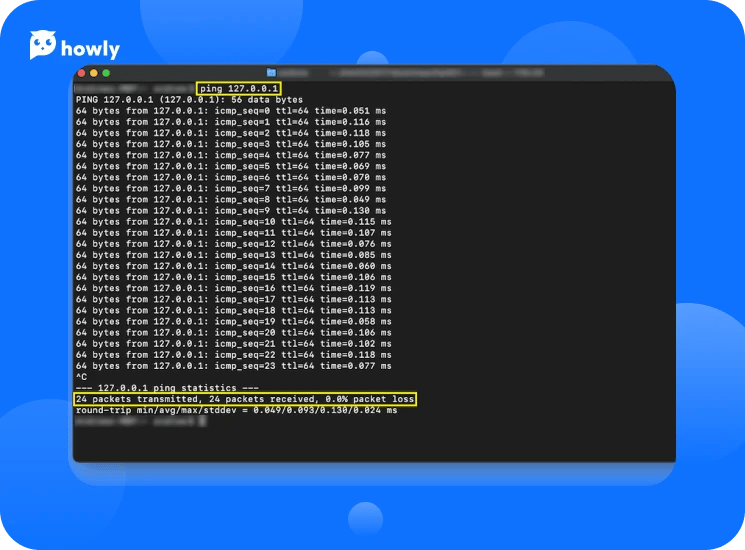Select the PING 56 data bytes header line
745x550 pixels.
click(189, 100)
